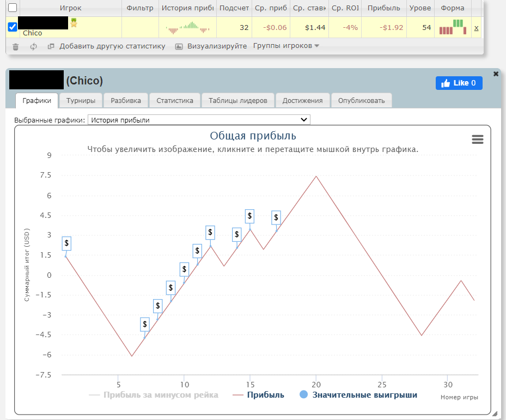Click the Общая прибыль chart title

[253, 136]
